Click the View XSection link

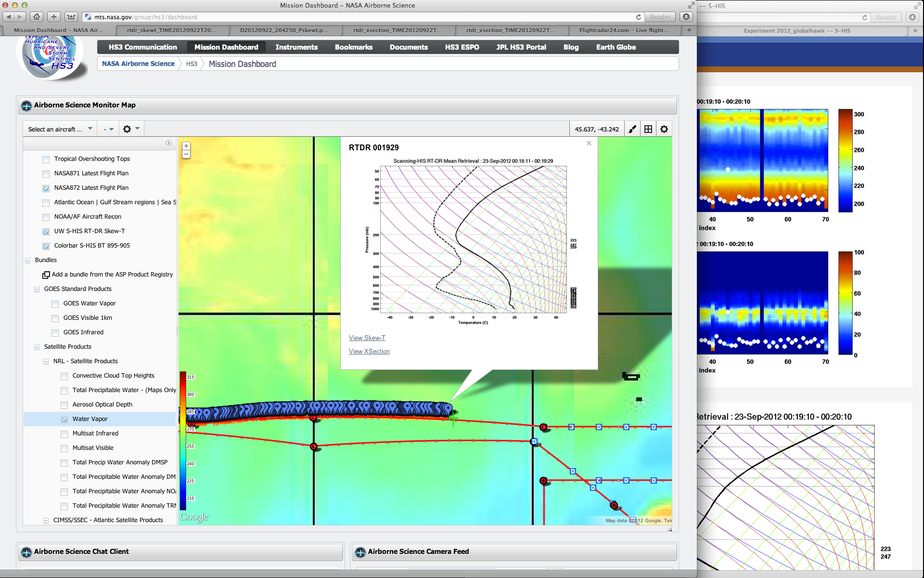pos(369,352)
